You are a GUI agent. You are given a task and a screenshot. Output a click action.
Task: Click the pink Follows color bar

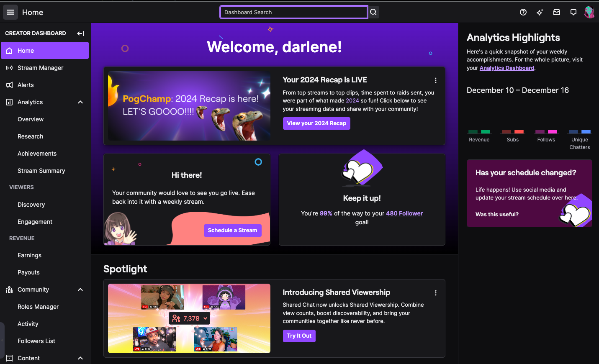tap(553, 132)
